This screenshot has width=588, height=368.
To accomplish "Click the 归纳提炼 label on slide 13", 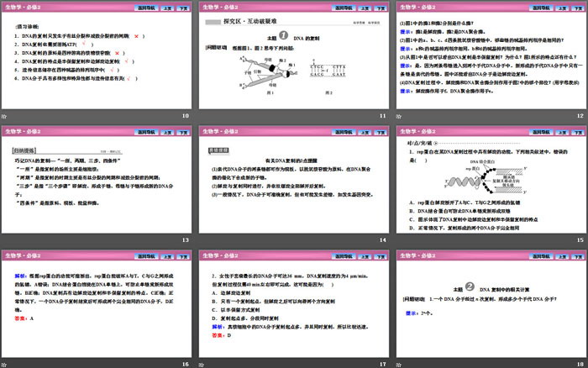I will (24, 150).
